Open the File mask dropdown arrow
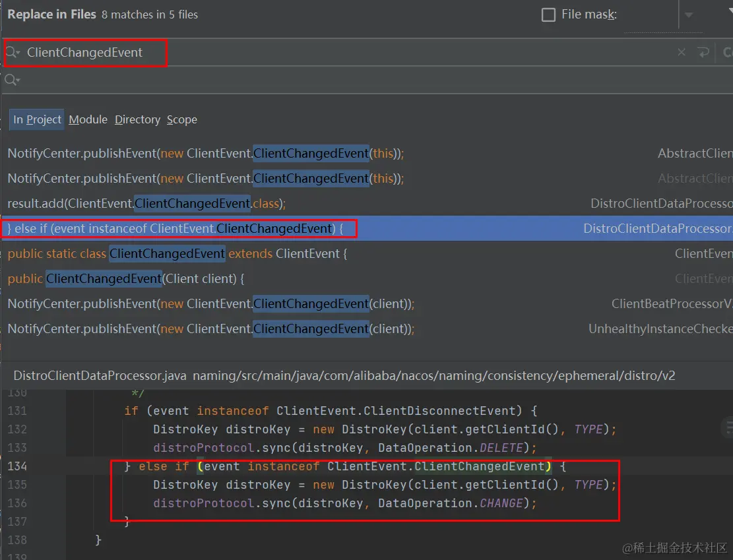Viewport: 733px width, 560px height. [x=689, y=15]
